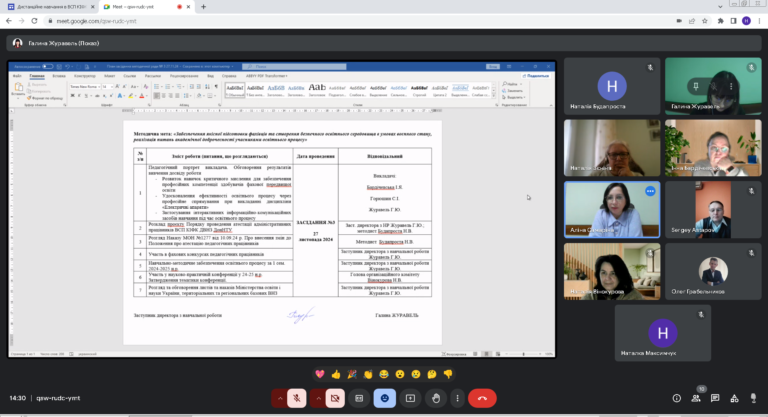Open a new browser tab
This screenshot has height=417, width=768.
(203, 7)
